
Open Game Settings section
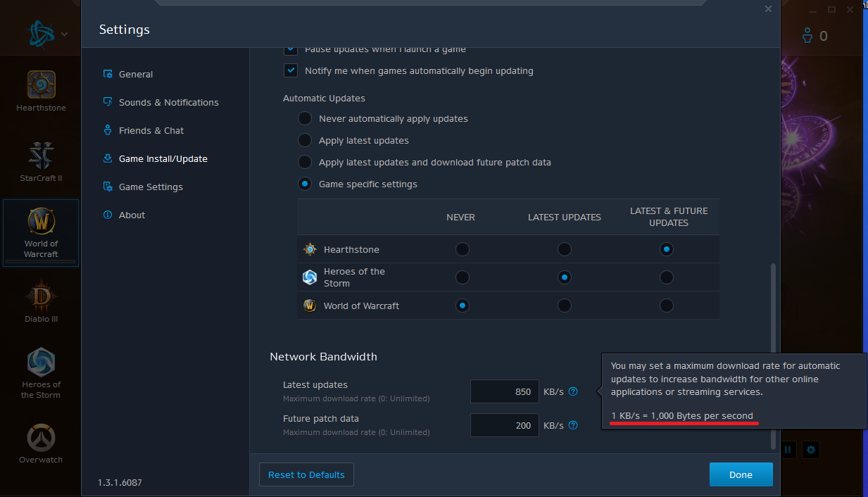[x=142, y=187]
